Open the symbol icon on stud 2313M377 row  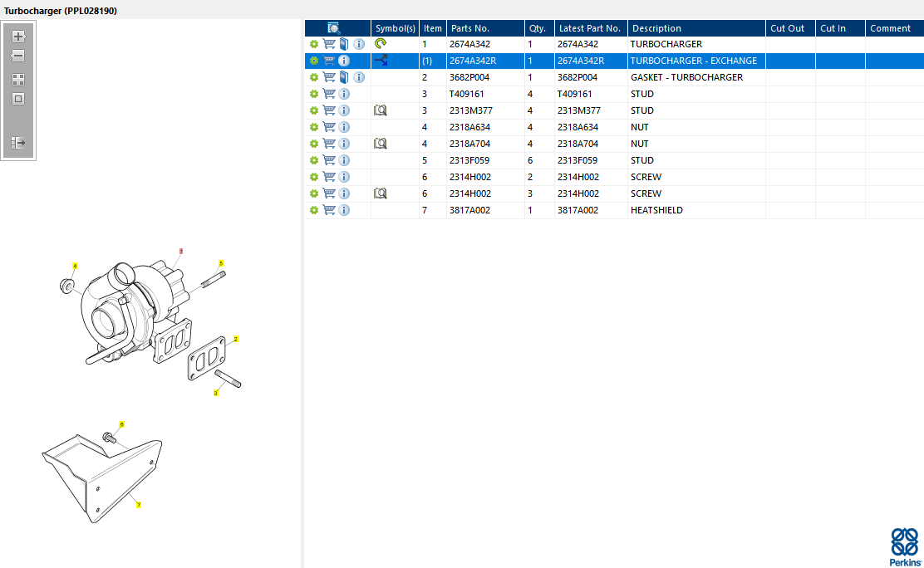coord(381,110)
